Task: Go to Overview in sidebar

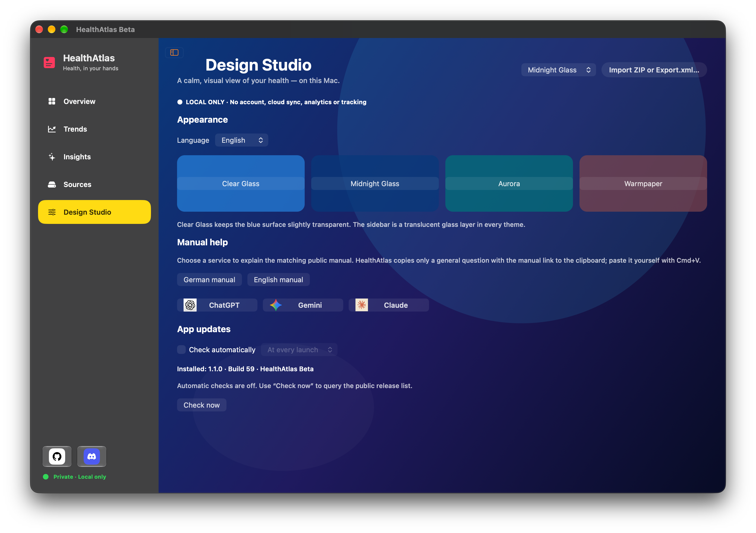Action: [94, 101]
